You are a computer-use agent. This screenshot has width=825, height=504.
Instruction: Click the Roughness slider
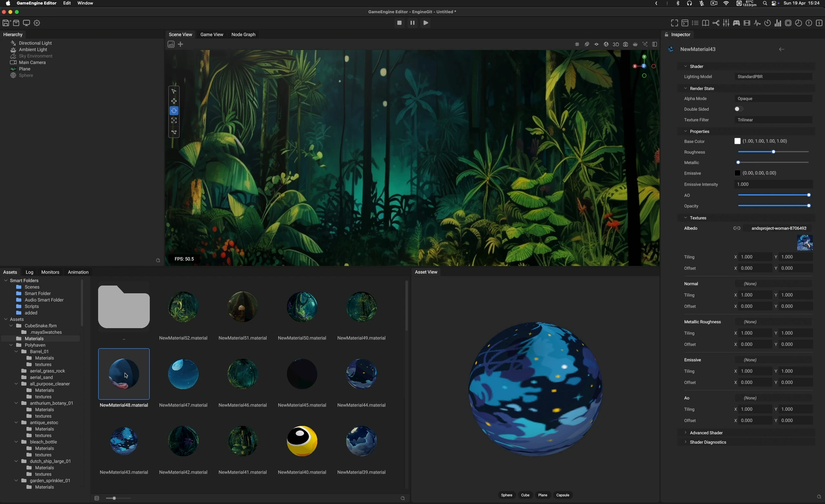[773, 152]
